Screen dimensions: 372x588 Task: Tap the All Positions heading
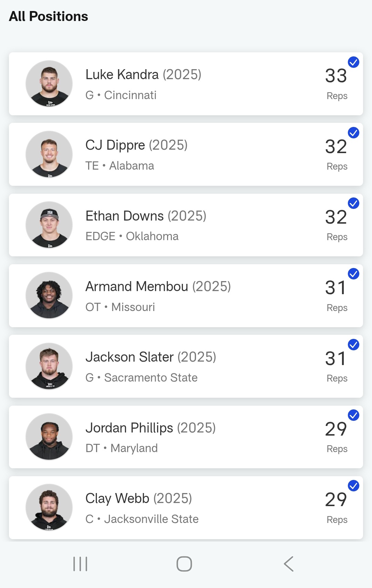click(x=49, y=17)
